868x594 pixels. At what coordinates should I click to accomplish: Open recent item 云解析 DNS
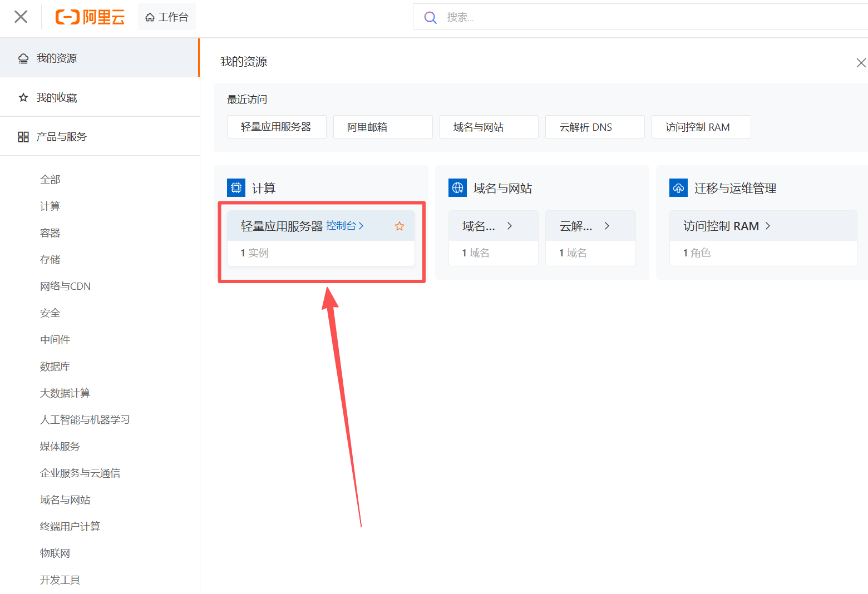594,127
